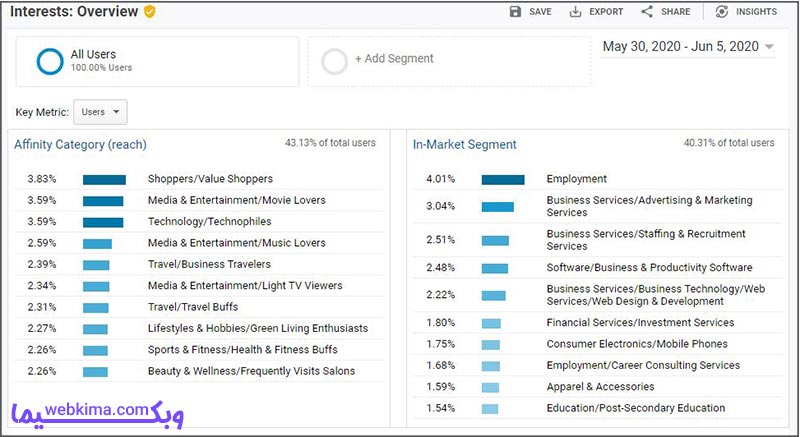Click the All Users blue circle icon
Image resolution: width=800 pixels, height=437 pixels.
(x=50, y=61)
